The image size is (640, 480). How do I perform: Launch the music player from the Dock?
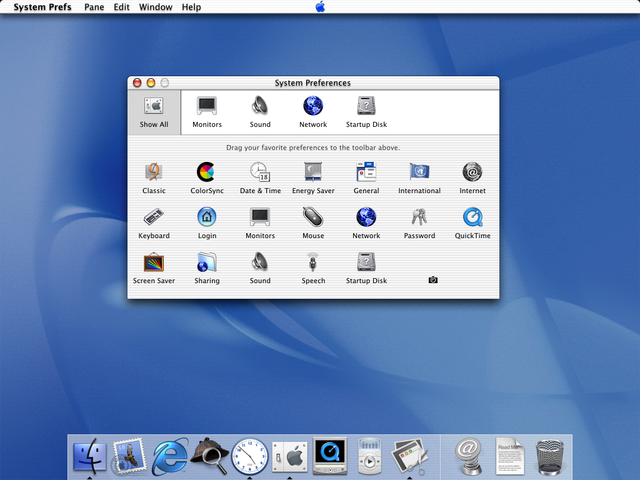tap(369, 456)
